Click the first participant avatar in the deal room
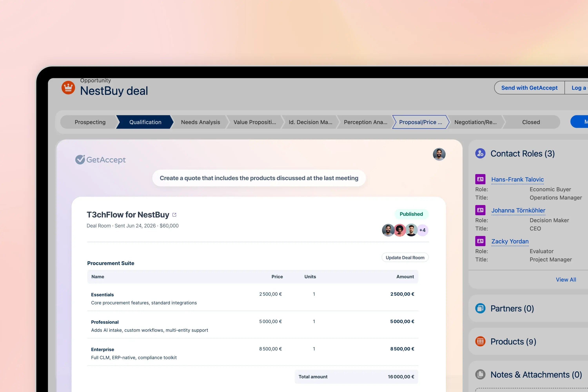This screenshot has width=588, height=392. pyautogui.click(x=388, y=230)
